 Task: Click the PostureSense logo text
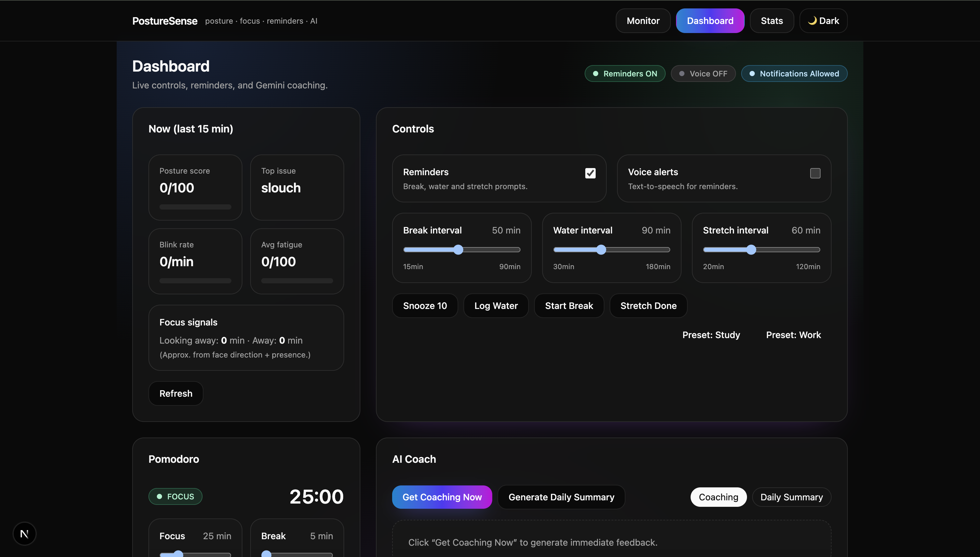(165, 21)
